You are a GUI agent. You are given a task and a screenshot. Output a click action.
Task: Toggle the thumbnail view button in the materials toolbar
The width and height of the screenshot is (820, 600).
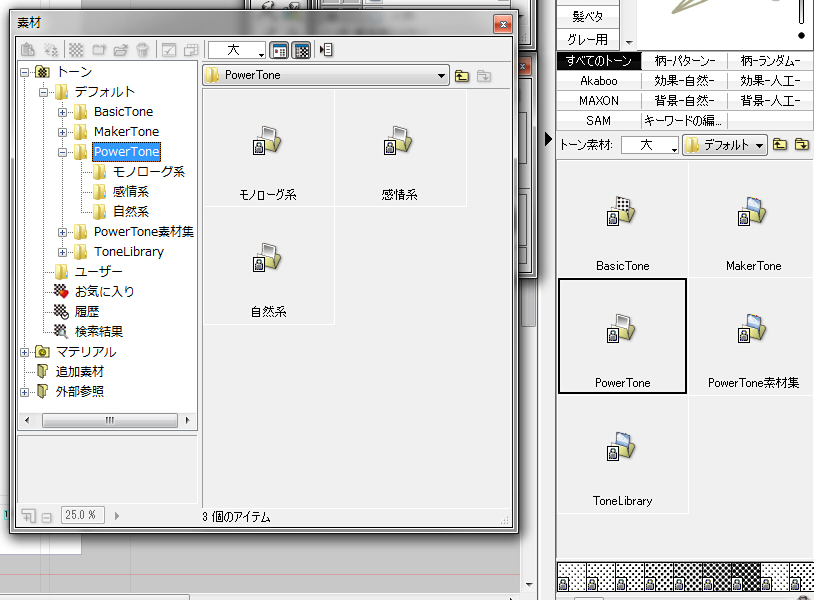pyautogui.click(x=280, y=50)
